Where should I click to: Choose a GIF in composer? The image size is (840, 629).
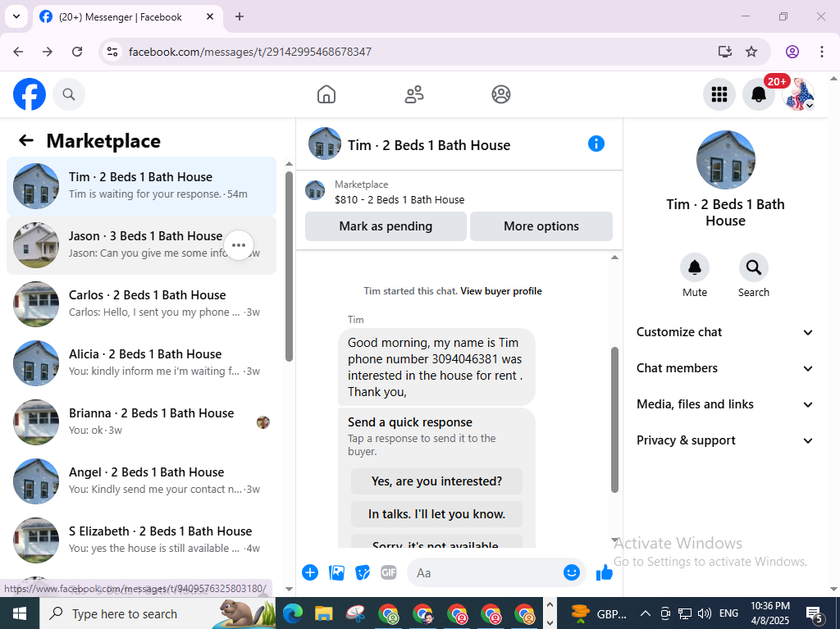[388, 572]
